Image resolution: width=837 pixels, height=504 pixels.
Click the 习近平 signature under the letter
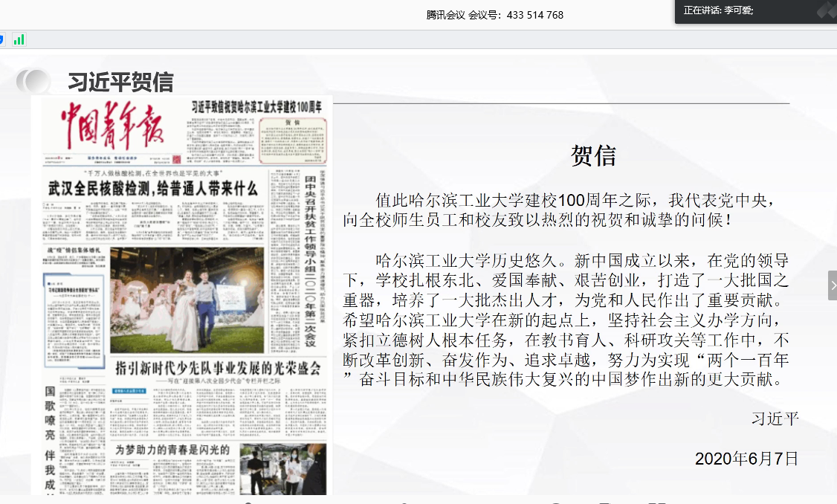[775, 419]
